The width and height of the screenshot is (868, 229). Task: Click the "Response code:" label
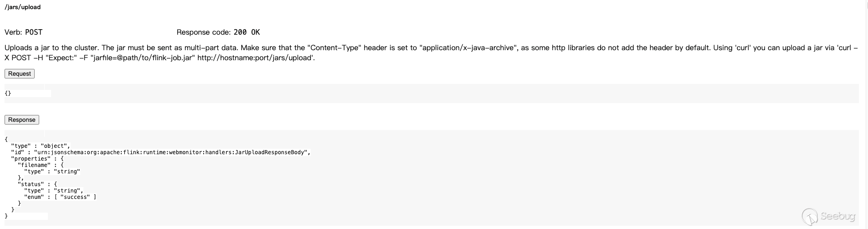point(203,32)
